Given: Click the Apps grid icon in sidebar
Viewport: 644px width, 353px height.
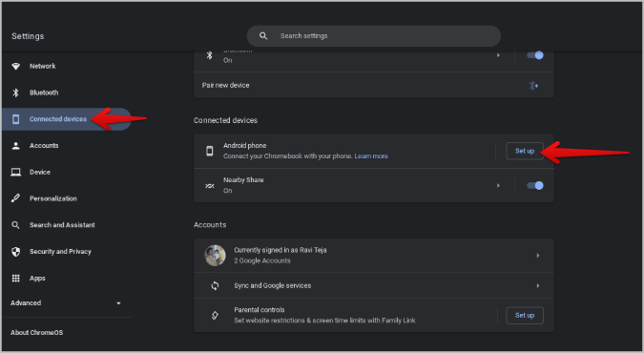Looking at the screenshot, I should tap(15, 279).
